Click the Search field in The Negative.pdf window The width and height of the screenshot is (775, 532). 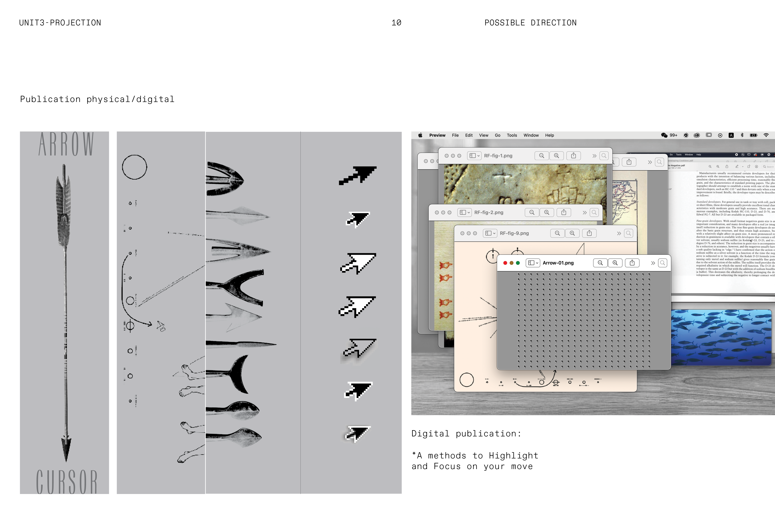pyautogui.click(x=768, y=166)
